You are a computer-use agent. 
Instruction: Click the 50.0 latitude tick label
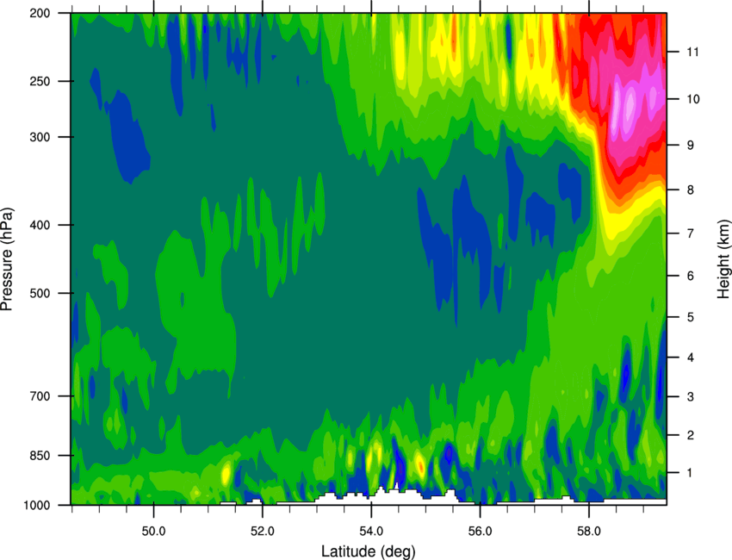153,530
